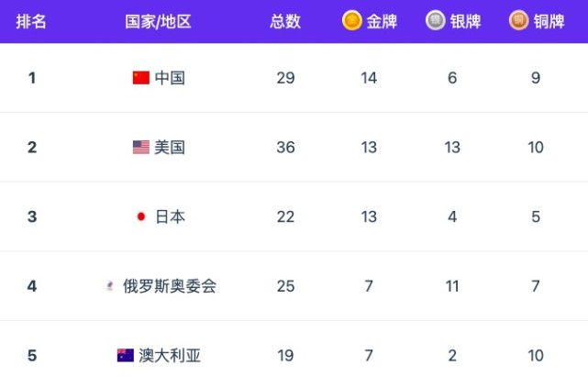Click China's total medal count 29

pyautogui.click(x=285, y=78)
